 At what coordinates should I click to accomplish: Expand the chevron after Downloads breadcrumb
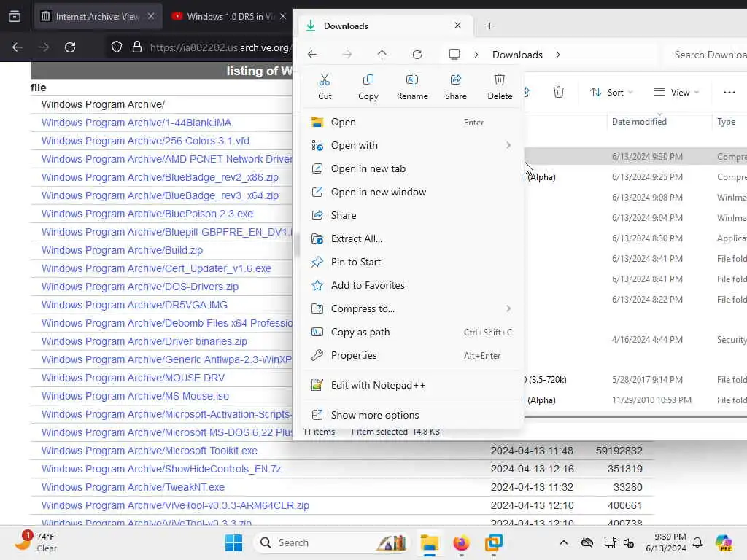(558, 55)
